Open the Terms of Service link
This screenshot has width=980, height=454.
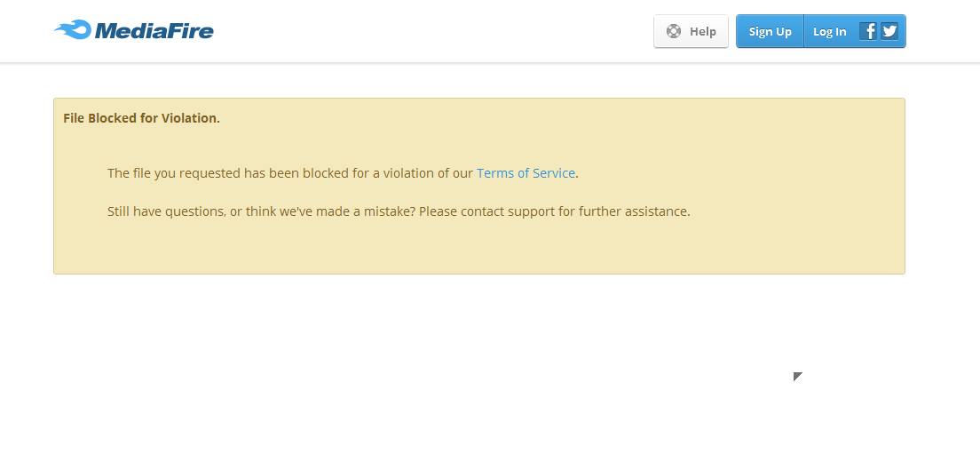[526, 173]
